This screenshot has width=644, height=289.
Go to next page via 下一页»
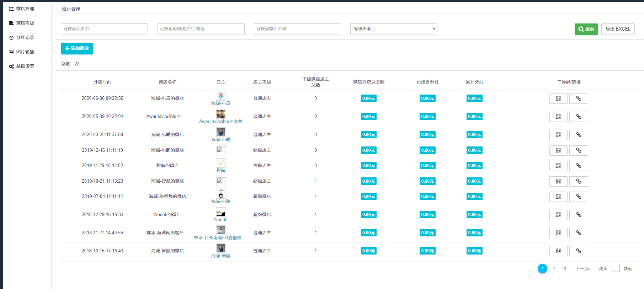click(x=583, y=269)
